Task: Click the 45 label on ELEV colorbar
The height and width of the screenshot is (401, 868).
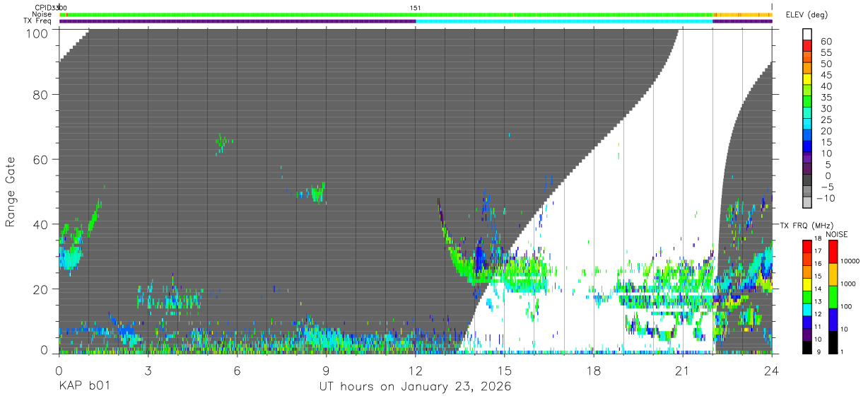Action: click(x=826, y=75)
